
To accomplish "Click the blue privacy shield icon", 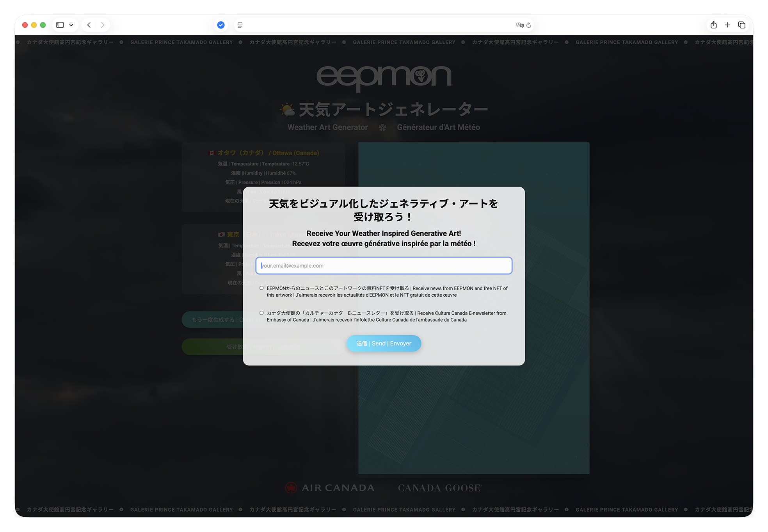I will coord(221,25).
